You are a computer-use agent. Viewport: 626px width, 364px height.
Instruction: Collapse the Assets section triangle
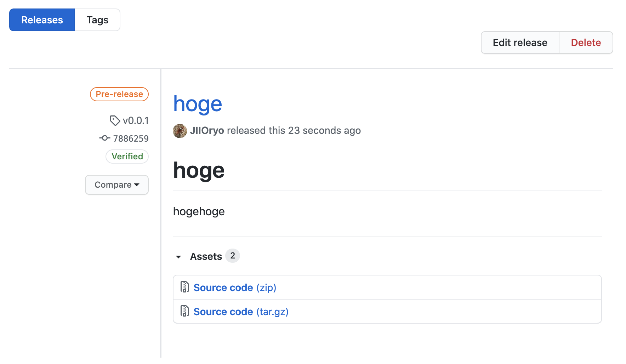[178, 257]
